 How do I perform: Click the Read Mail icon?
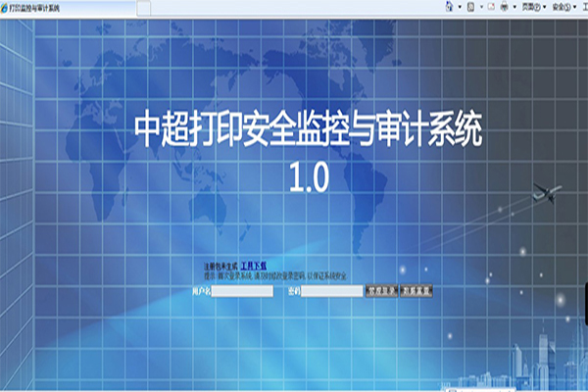pyautogui.click(x=492, y=7)
